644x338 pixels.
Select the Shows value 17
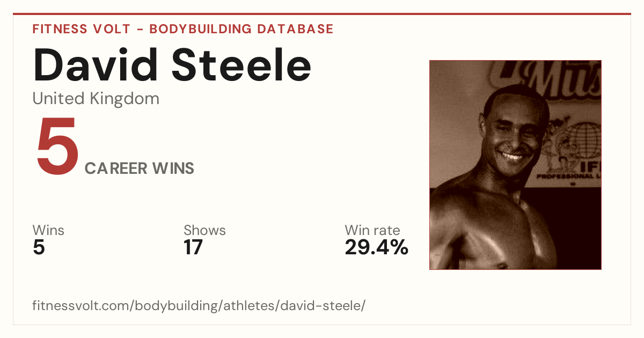[x=193, y=247]
